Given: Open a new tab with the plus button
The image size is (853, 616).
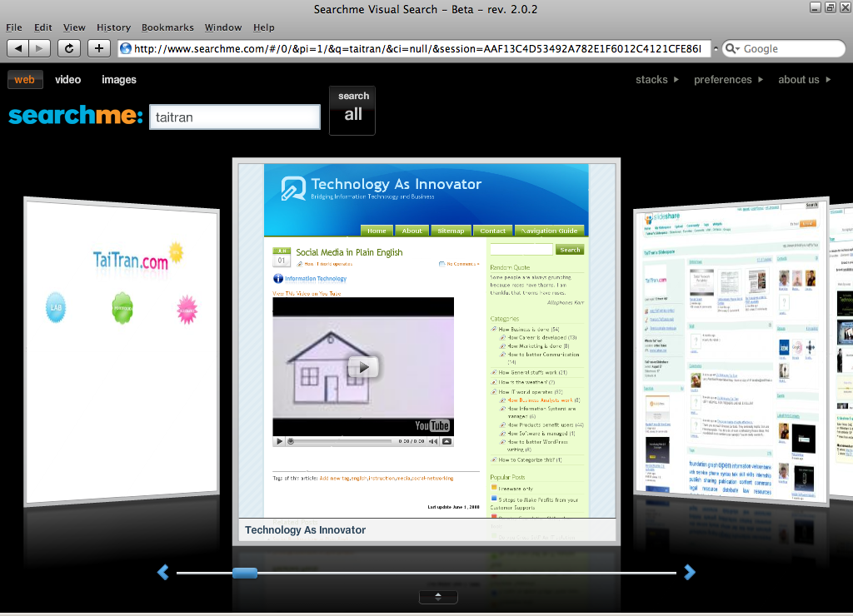Looking at the screenshot, I should [98, 48].
